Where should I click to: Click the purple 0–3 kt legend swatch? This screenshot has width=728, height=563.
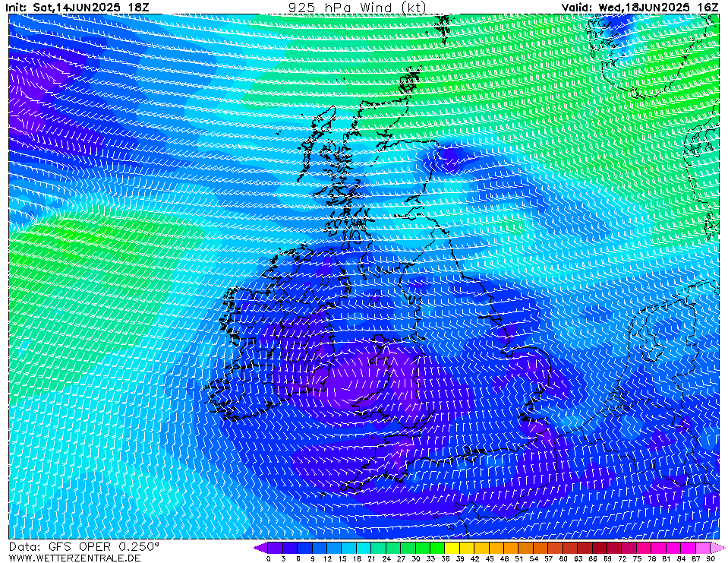276,548
